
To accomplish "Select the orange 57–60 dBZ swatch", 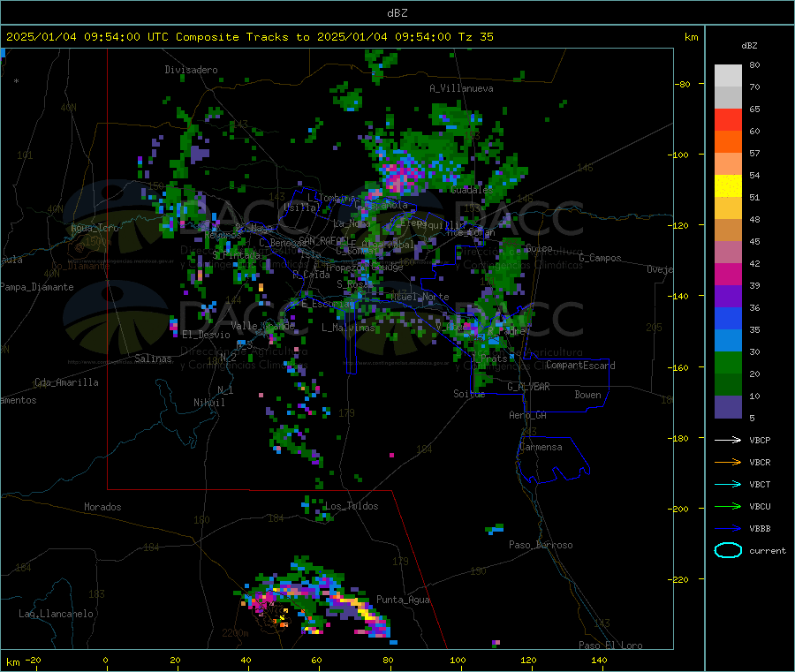I will point(728,142).
